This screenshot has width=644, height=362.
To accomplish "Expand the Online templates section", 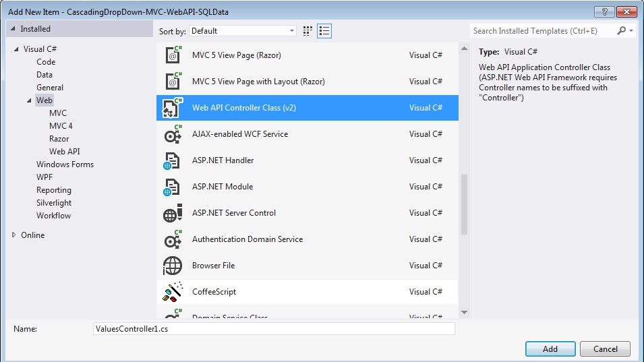I will coord(15,235).
